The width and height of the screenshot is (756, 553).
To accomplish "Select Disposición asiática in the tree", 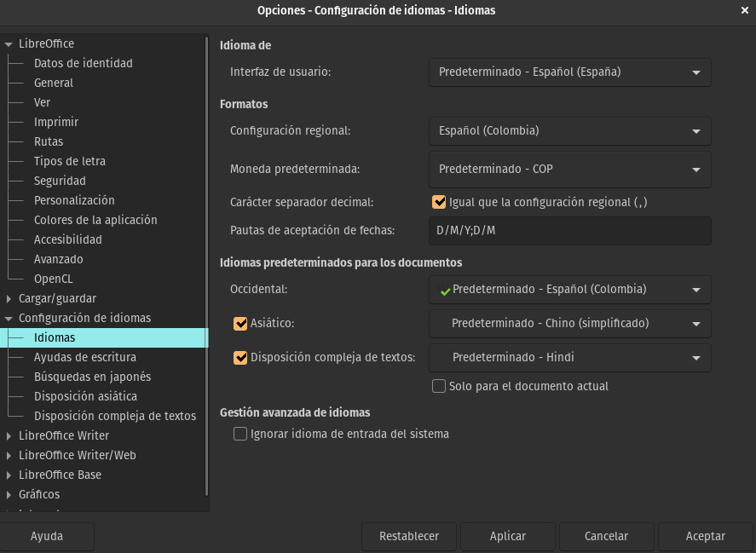I will [85, 396].
